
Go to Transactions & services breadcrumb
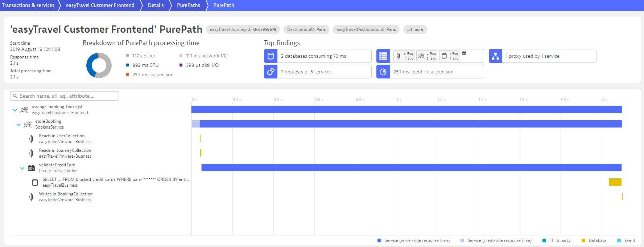[28, 5]
